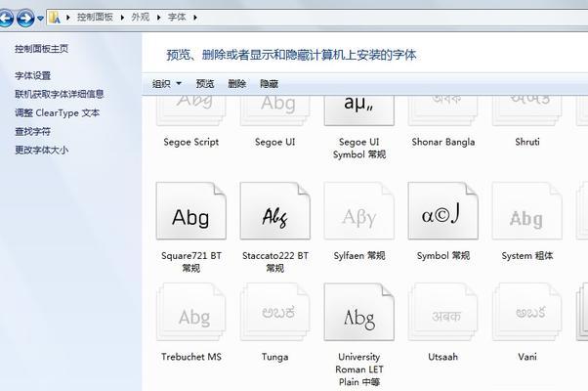Screen dimensions: 588x391
Task: Select the Shruti font icon
Action: click(x=527, y=109)
